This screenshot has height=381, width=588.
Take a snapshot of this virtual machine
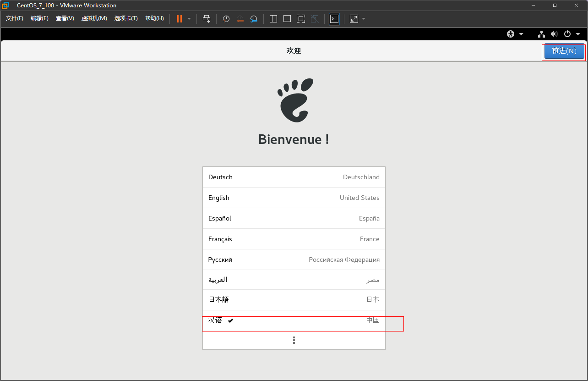point(226,19)
